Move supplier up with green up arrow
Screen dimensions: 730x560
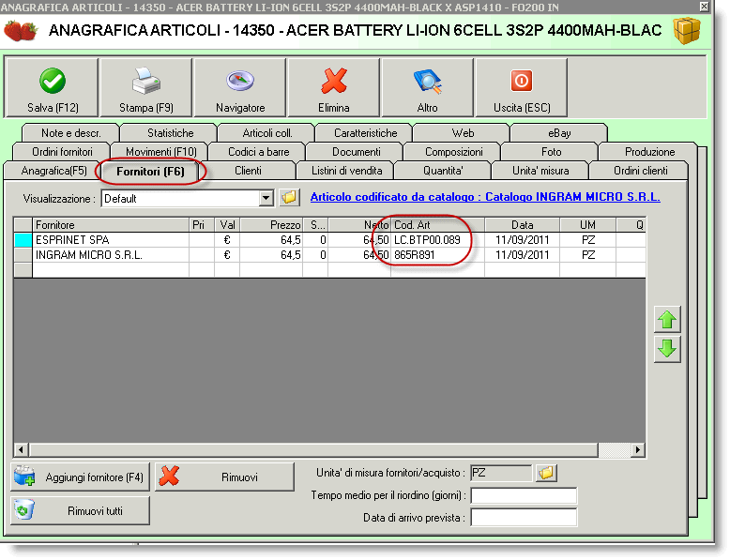[x=667, y=320]
